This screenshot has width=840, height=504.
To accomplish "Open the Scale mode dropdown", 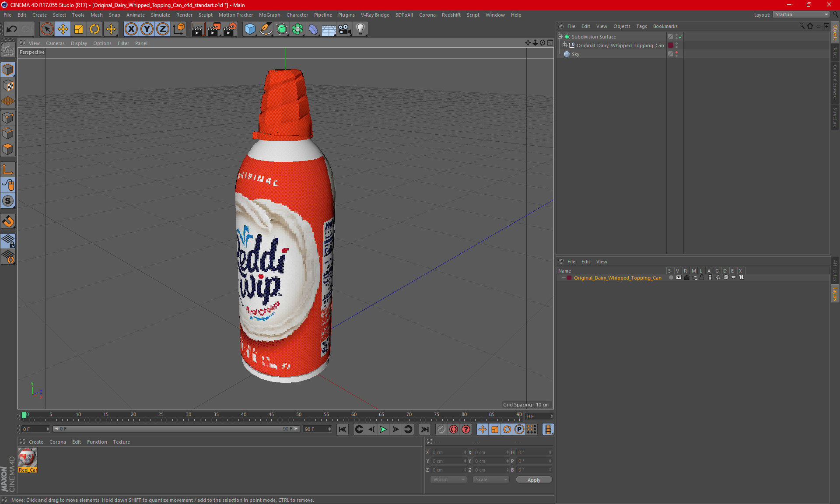I will (x=491, y=479).
